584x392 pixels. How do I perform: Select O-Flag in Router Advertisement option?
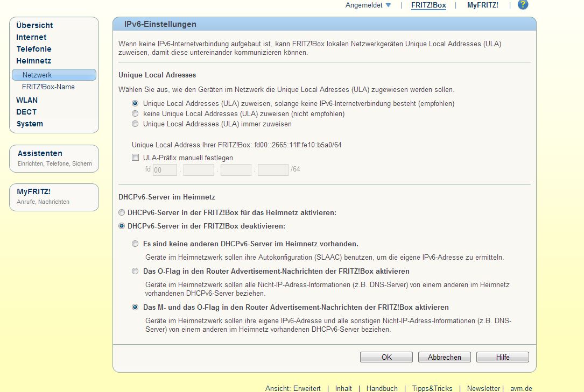coord(135,271)
